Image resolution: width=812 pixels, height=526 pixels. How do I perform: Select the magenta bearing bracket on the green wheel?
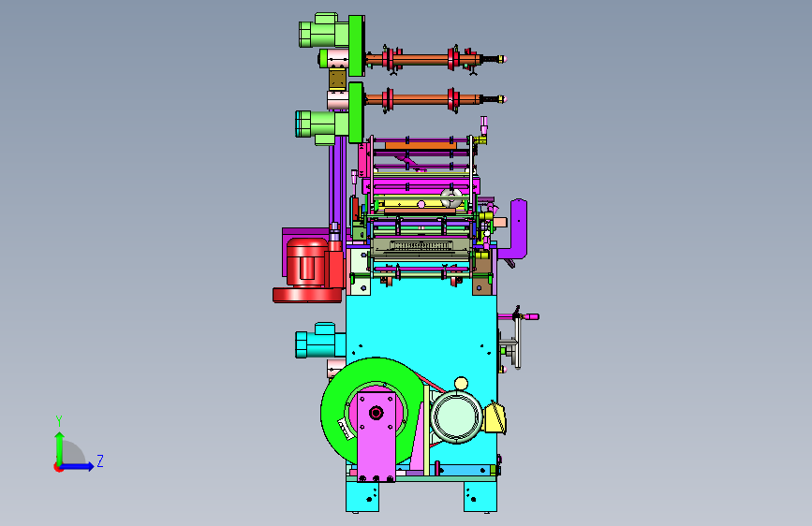pos(376,436)
